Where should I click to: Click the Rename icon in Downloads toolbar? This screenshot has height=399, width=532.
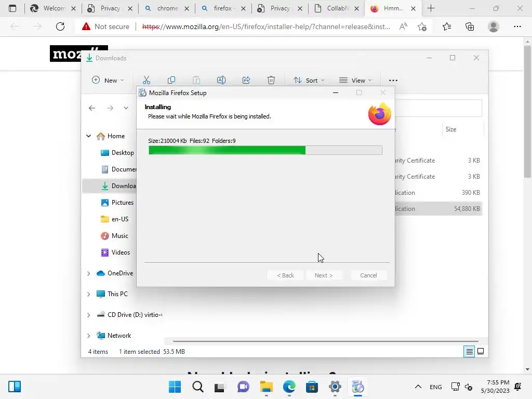click(x=221, y=80)
